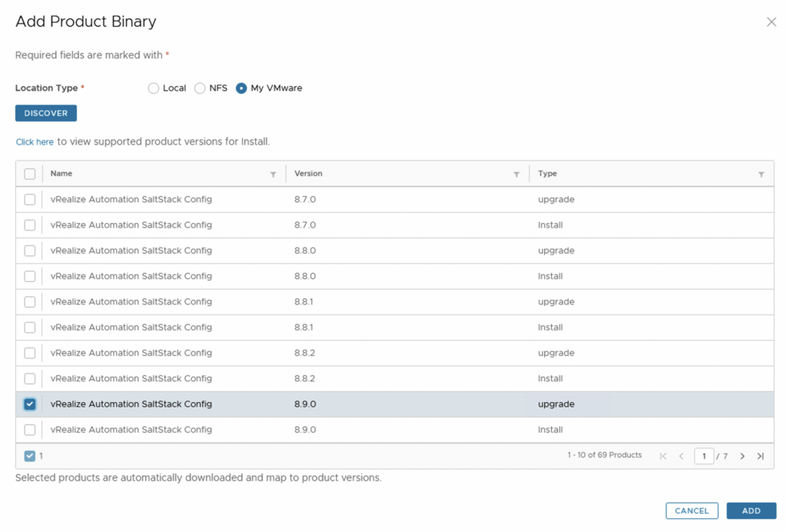Select the Local location type
Viewport: 787px width, 532px height.
point(154,88)
